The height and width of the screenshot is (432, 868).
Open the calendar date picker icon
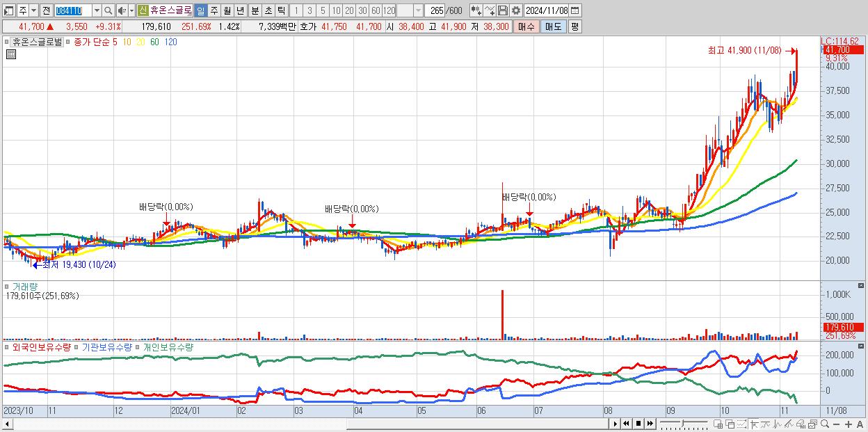(574, 10)
